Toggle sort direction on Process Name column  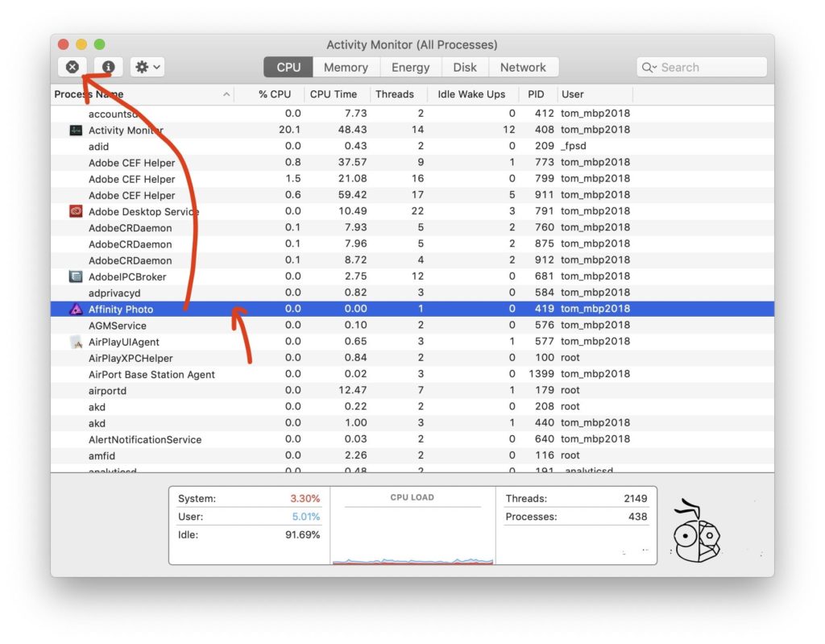[226, 94]
